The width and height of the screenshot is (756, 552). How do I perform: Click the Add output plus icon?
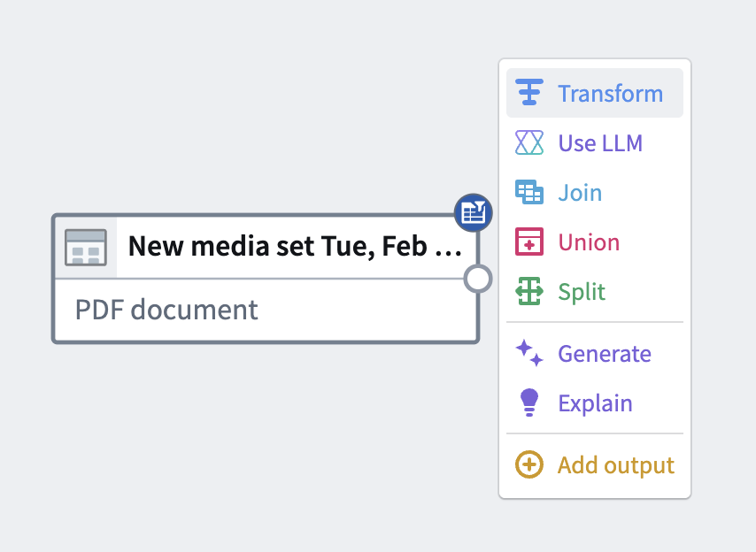(529, 464)
